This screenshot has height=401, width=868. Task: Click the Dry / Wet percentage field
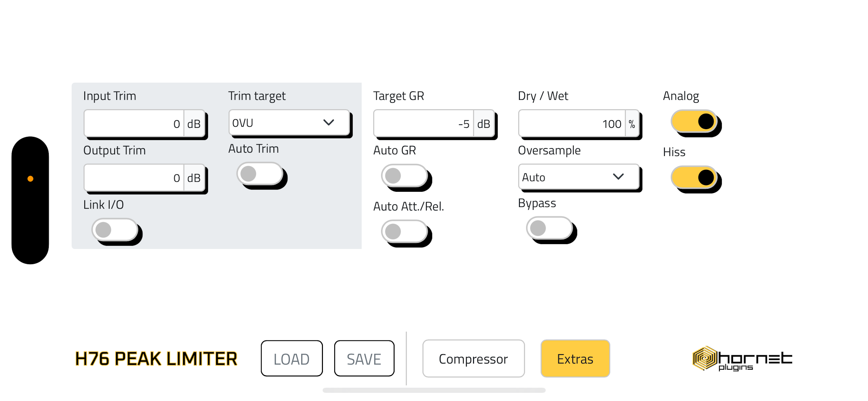click(x=572, y=123)
